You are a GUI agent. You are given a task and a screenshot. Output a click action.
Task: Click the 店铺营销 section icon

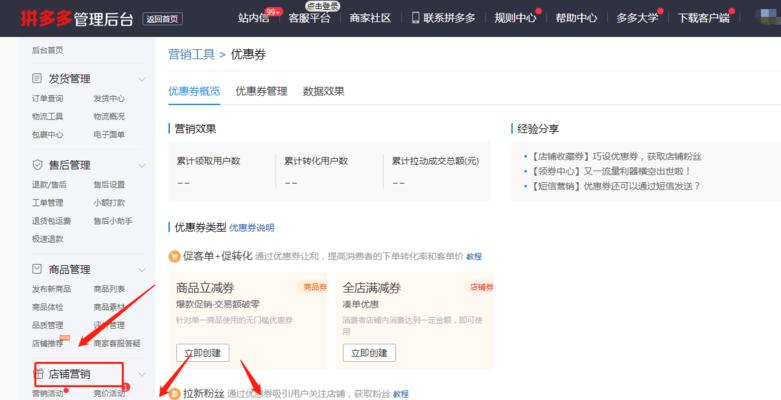[x=39, y=374]
